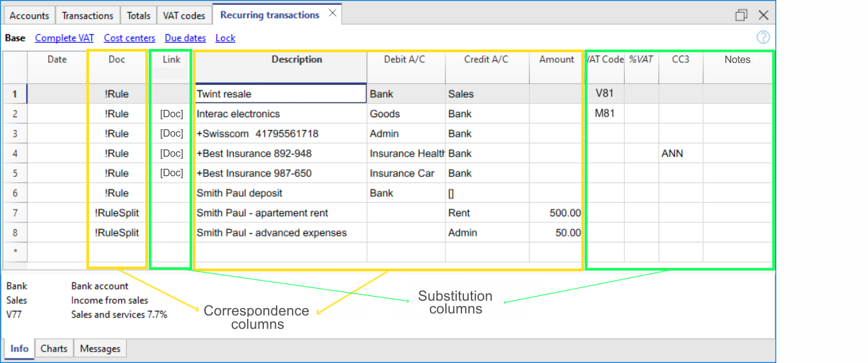Click the Twint resale description cell
The image size is (868, 363).
280,94
